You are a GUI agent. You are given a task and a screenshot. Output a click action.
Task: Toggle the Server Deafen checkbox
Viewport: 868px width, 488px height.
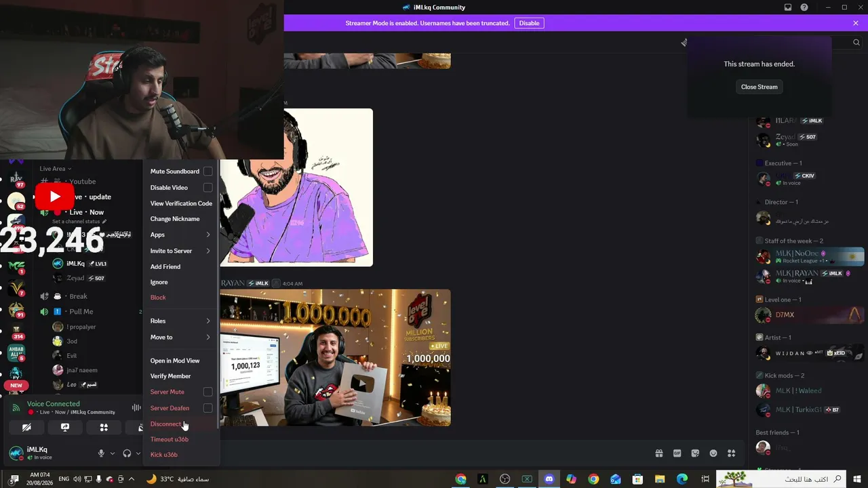pyautogui.click(x=208, y=408)
